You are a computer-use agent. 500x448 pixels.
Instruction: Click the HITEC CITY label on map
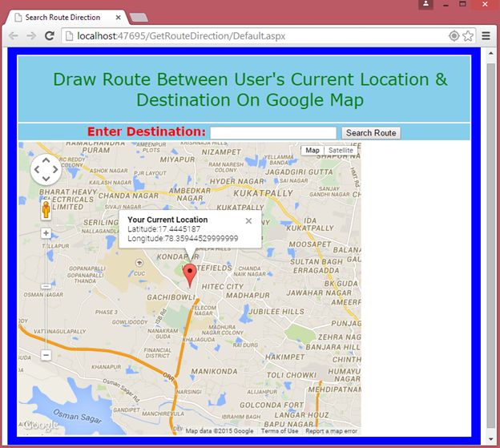222,287
